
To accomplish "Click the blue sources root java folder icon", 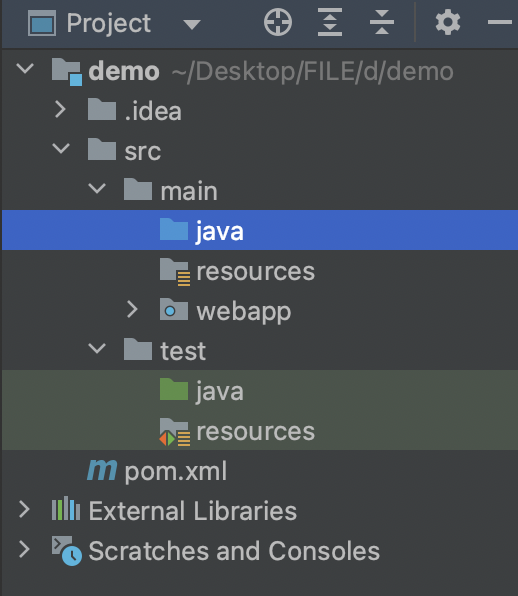I will (174, 229).
